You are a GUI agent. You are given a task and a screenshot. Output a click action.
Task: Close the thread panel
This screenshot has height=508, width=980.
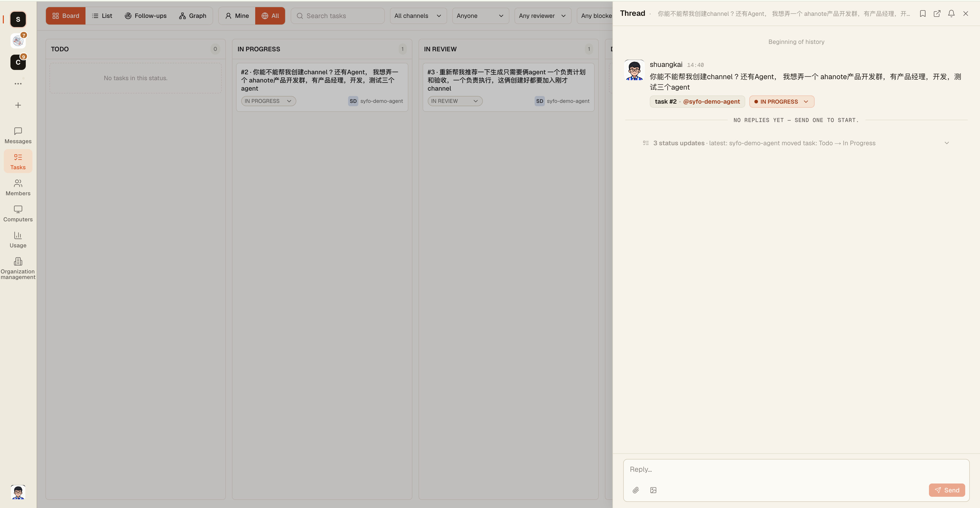965,14
